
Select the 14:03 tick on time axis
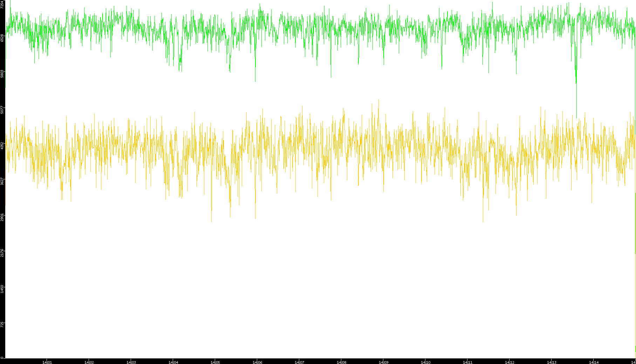click(x=131, y=362)
